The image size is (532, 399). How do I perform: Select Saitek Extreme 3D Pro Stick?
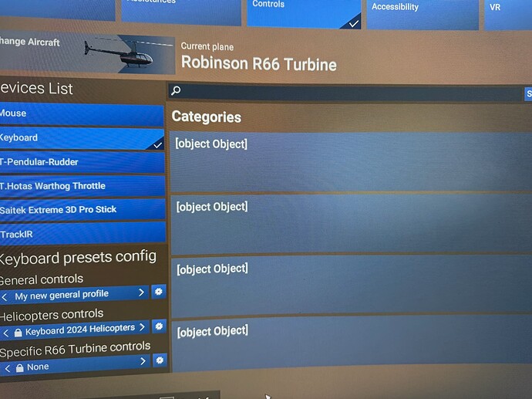82,209
